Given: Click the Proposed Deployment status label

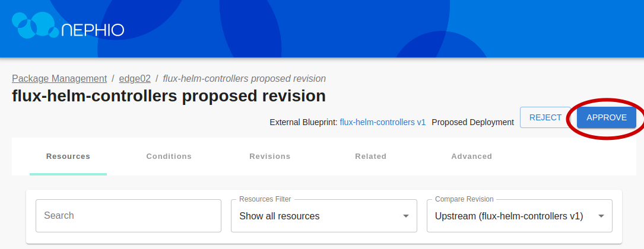Looking at the screenshot, I should point(472,122).
